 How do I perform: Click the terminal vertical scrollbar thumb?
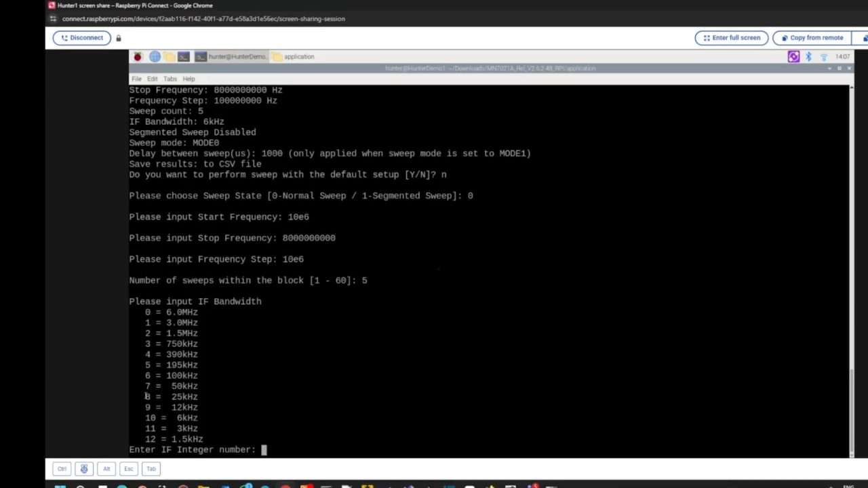[851, 411]
